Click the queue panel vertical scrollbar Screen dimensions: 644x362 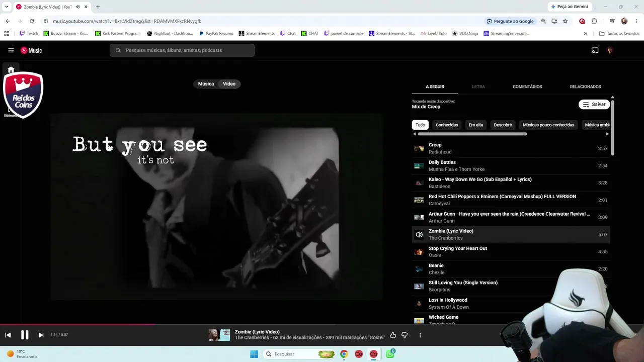tap(612, 128)
